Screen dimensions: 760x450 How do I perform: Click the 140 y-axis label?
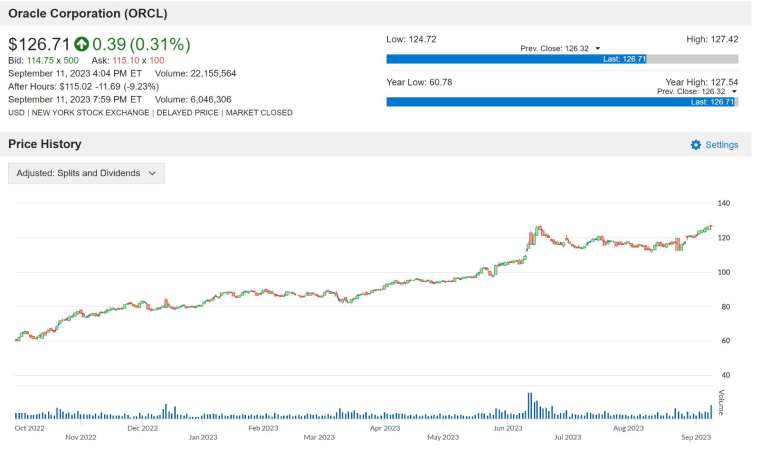pos(724,203)
